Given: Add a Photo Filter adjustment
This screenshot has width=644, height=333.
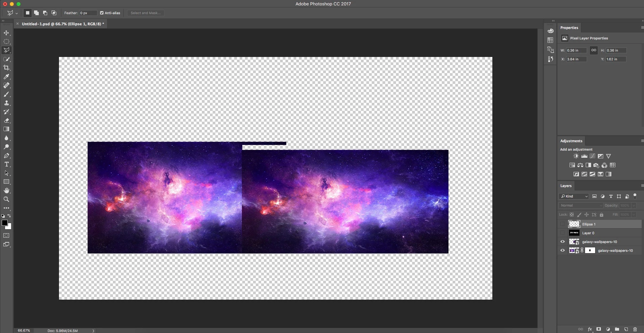Looking at the screenshot, I should click(596, 165).
